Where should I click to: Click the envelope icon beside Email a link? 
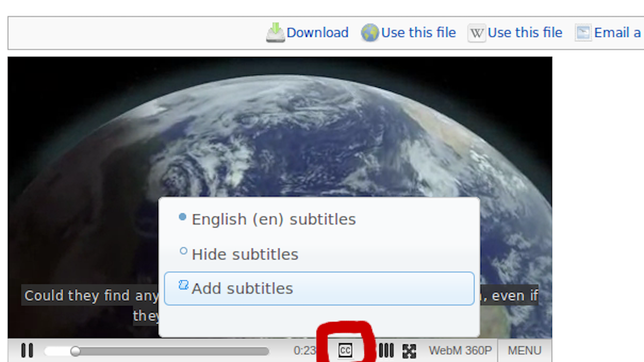583,33
